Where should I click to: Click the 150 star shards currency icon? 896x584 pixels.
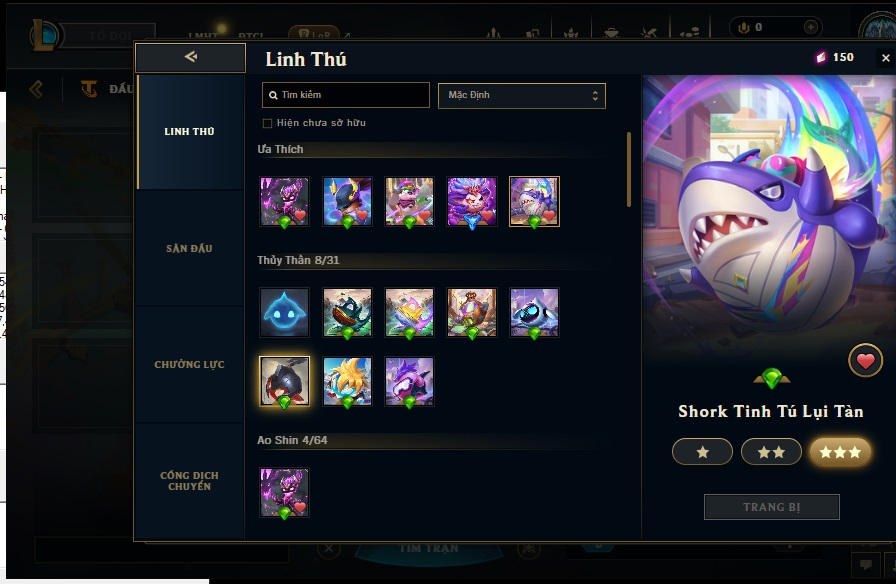821,57
